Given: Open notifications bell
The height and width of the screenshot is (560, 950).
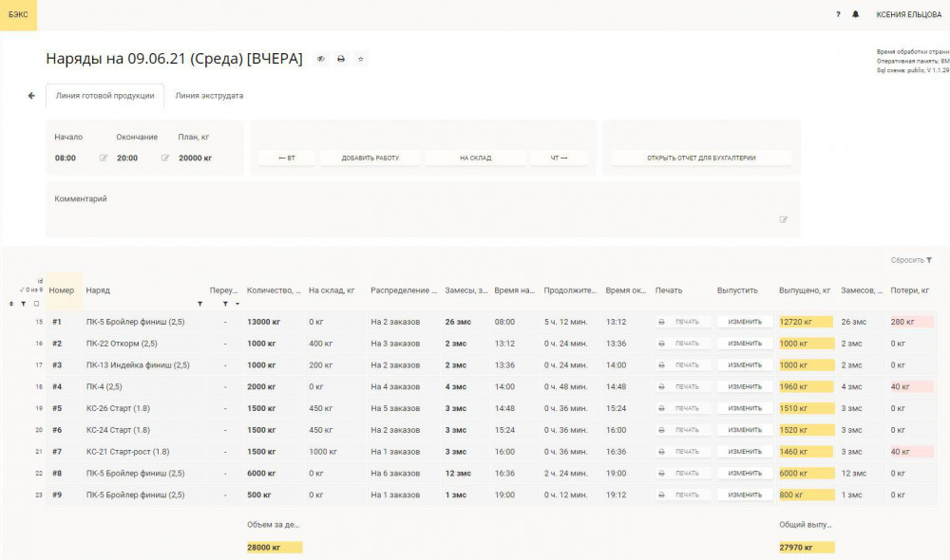Looking at the screenshot, I should pos(856,14).
